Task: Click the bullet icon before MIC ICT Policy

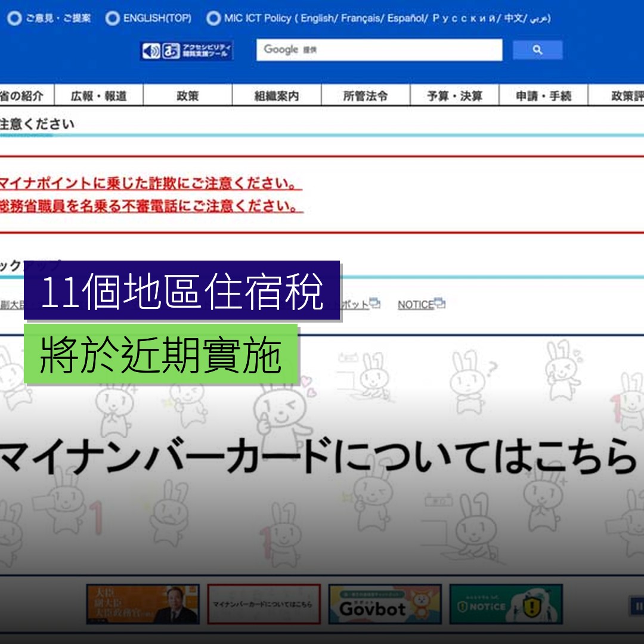Action: pos(213,18)
